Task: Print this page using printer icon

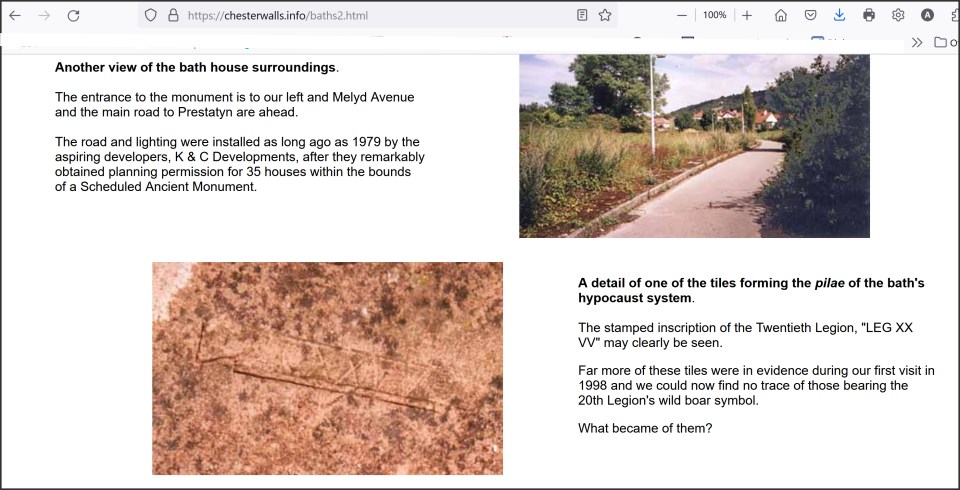Action: (x=869, y=16)
